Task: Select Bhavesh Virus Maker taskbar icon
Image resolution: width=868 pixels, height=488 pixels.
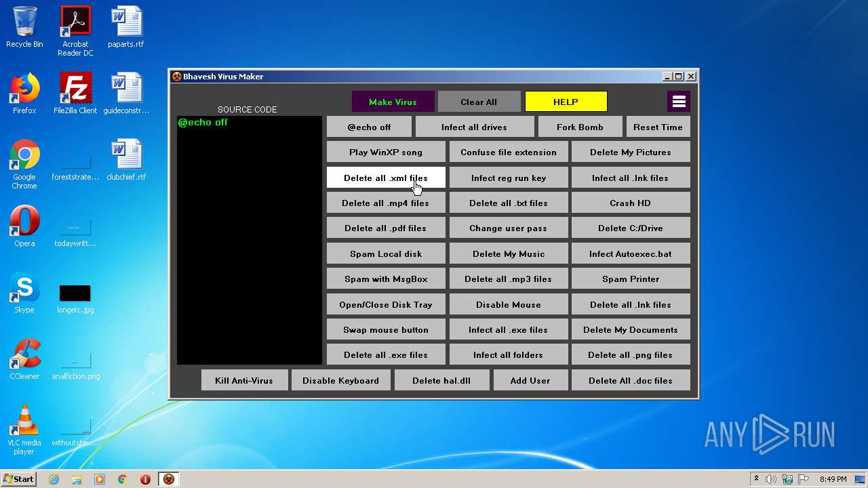Action: 168,479
